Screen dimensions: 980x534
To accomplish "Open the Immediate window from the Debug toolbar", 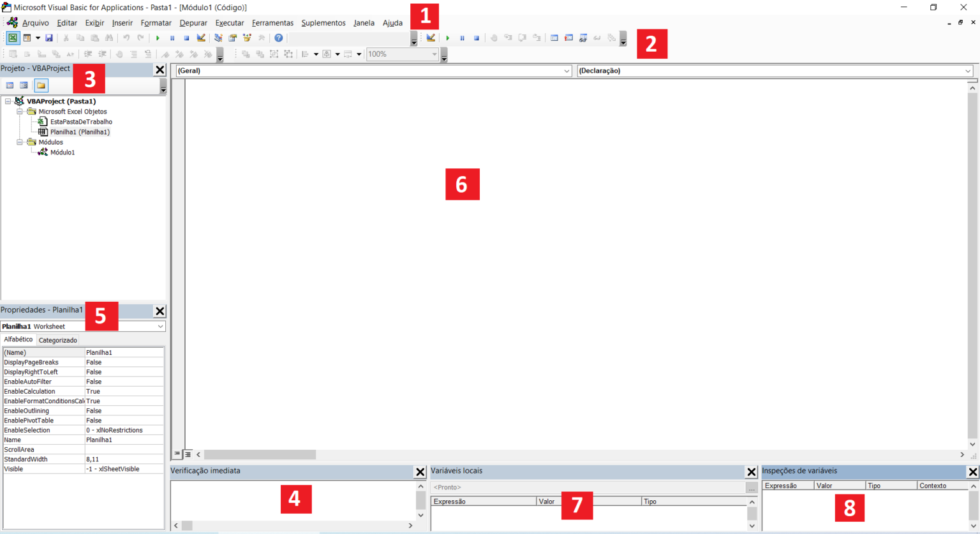I will 568,38.
